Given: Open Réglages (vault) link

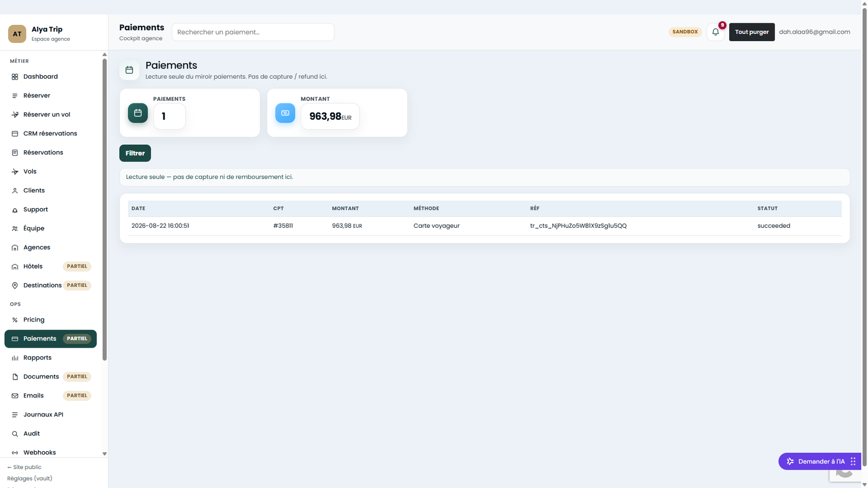Looking at the screenshot, I should pos(30,479).
